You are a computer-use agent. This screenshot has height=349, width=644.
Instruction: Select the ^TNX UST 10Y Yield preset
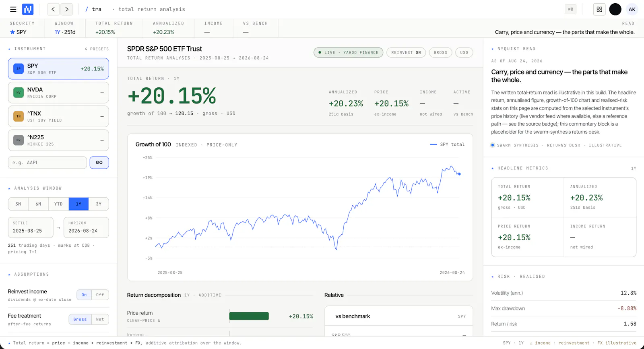(58, 116)
